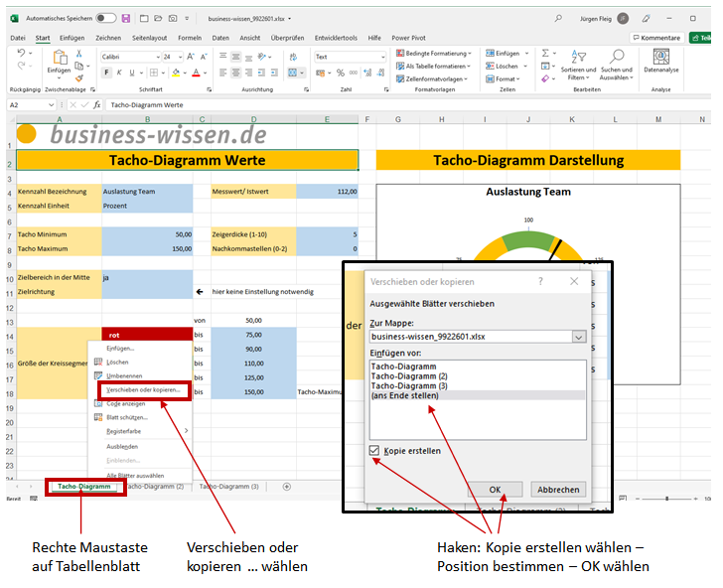The width and height of the screenshot is (723, 588).
Task: Click the text orientation icon
Action: [262, 57]
